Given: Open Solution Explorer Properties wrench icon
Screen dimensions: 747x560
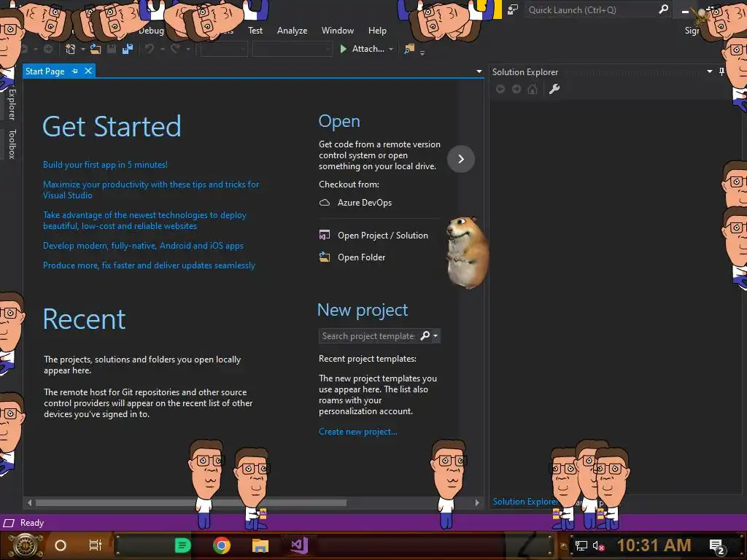Looking at the screenshot, I should tap(554, 89).
